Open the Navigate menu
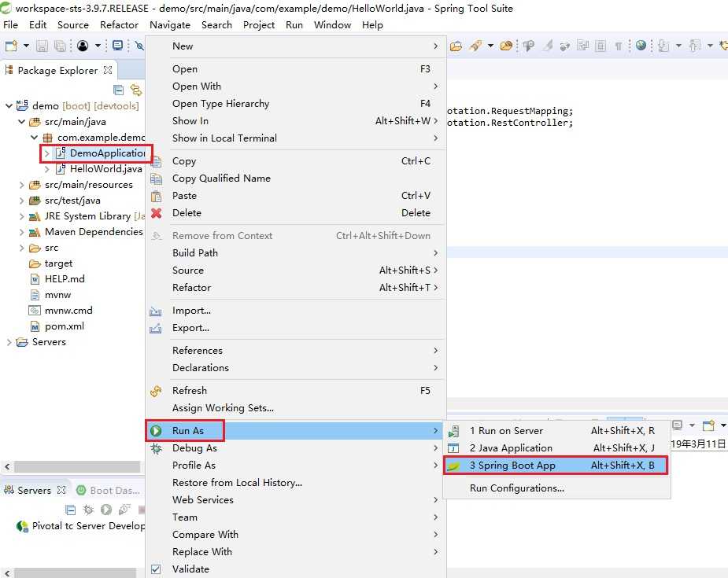728x578 pixels. [170, 24]
